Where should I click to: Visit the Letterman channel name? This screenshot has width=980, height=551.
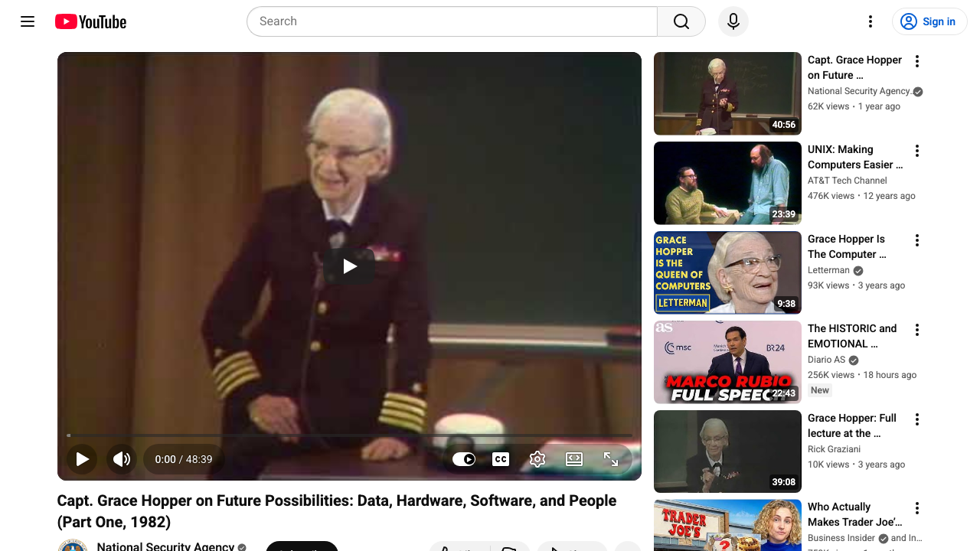pyautogui.click(x=828, y=270)
